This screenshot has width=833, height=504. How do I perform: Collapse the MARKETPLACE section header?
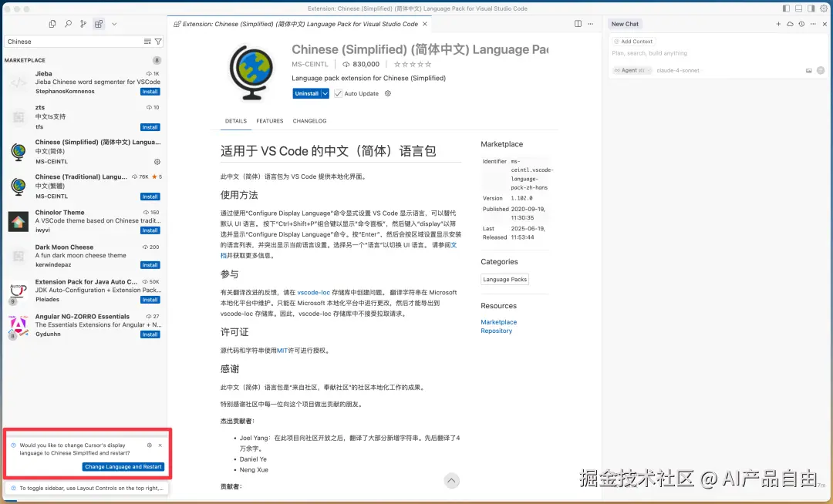pyautogui.click(x=25, y=60)
